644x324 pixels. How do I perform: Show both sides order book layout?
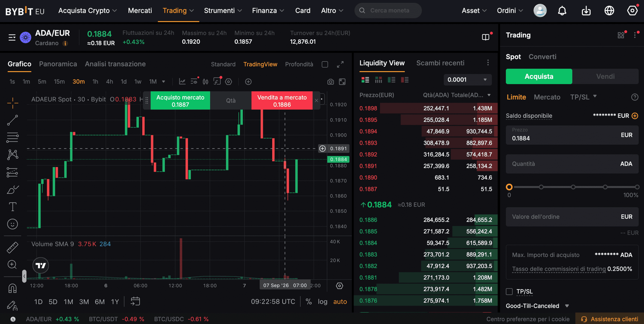pyautogui.click(x=365, y=80)
